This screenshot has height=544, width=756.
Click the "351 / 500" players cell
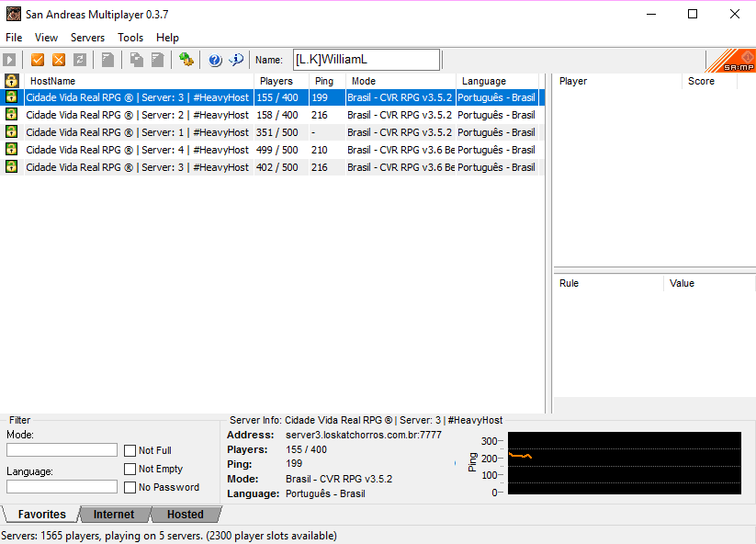277,132
